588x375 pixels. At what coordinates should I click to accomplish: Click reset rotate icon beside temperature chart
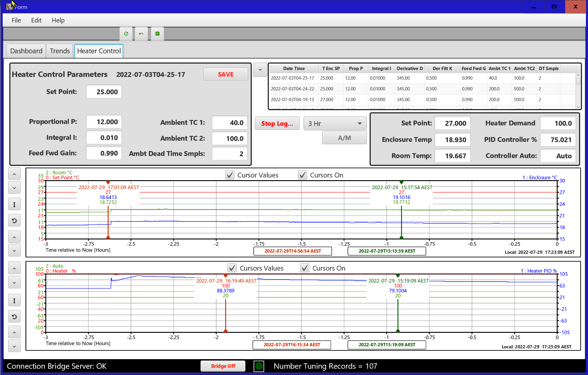click(14, 221)
